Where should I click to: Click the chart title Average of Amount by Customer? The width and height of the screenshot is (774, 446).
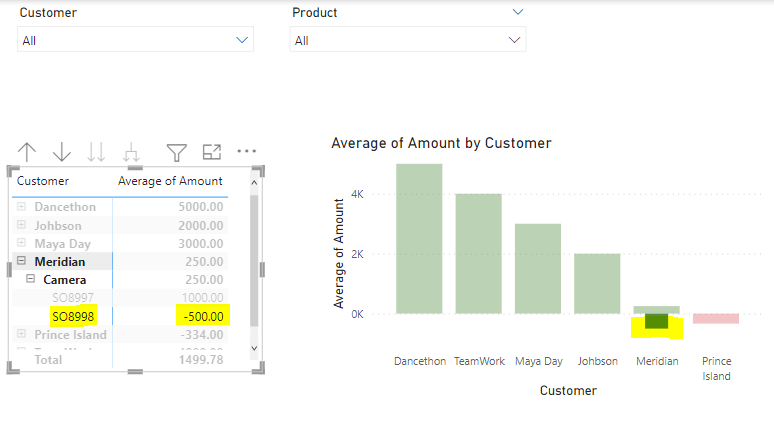click(441, 143)
